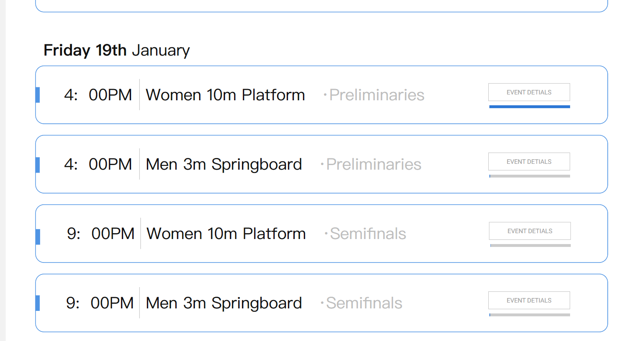The height and width of the screenshot is (341, 644).
Task: Click the 9:00PM time on Women's Platform Semifinals
Action: [x=101, y=234]
